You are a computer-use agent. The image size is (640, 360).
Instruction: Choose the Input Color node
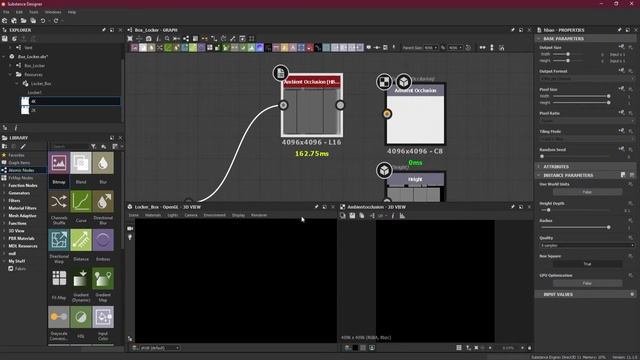point(103,317)
